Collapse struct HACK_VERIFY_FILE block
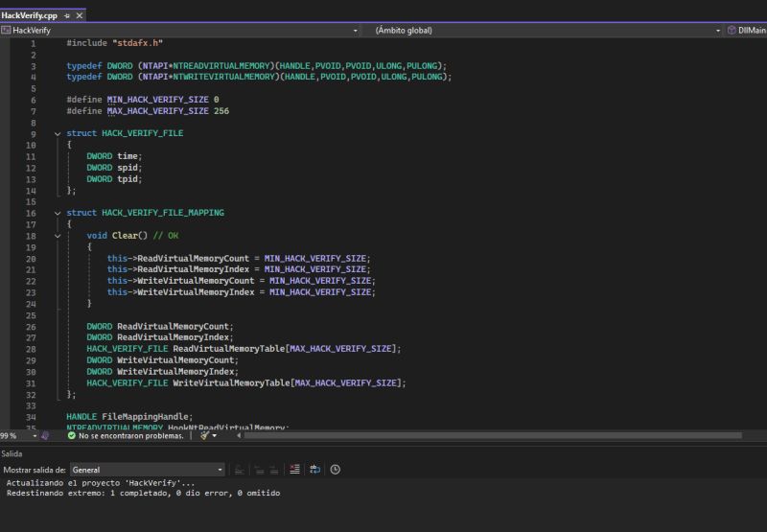767x532 pixels. [x=58, y=133]
